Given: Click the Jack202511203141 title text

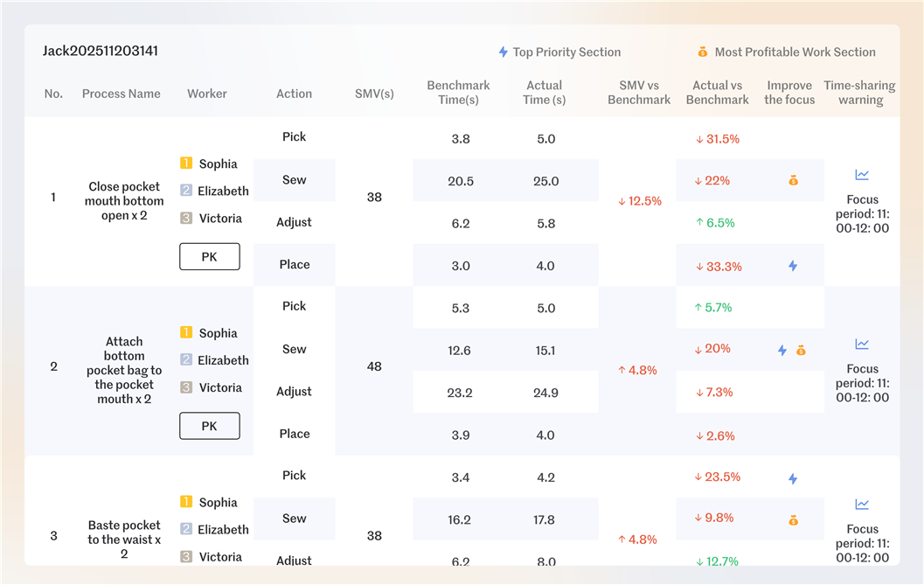Looking at the screenshot, I should click(x=101, y=51).
